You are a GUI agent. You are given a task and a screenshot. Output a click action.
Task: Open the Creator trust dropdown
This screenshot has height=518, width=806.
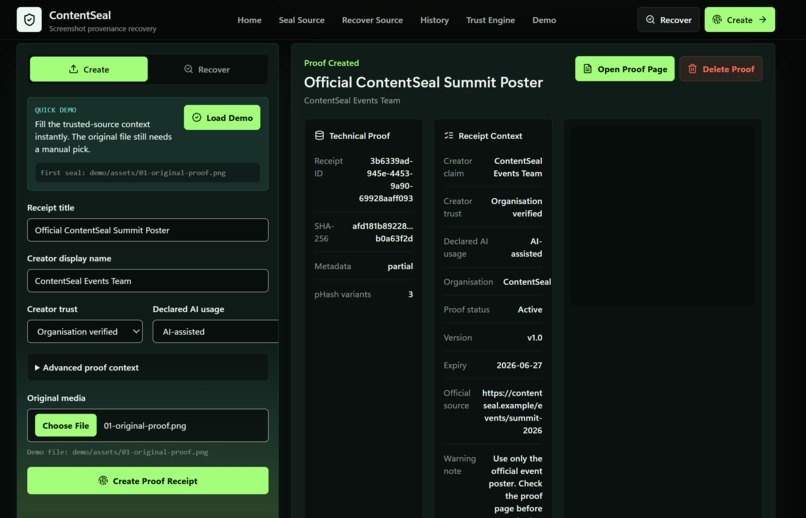(85, 331)
